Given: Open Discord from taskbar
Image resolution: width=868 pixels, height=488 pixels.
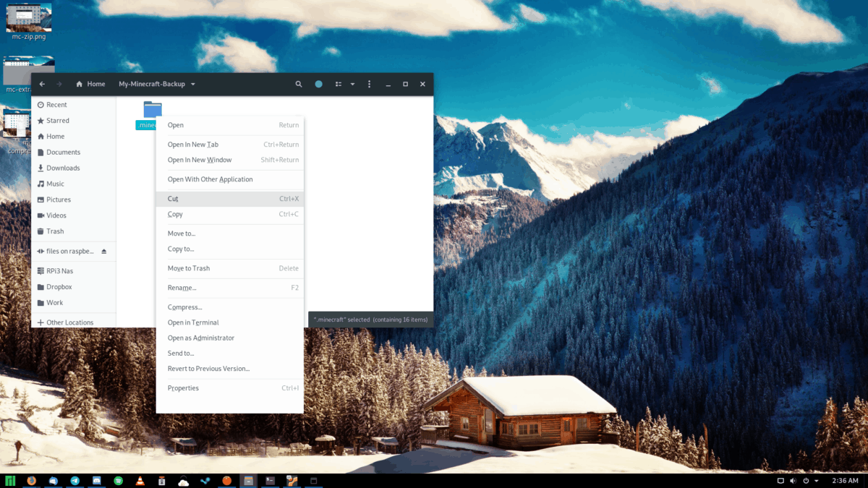Looking at the screenshot, I should [97, 481].
